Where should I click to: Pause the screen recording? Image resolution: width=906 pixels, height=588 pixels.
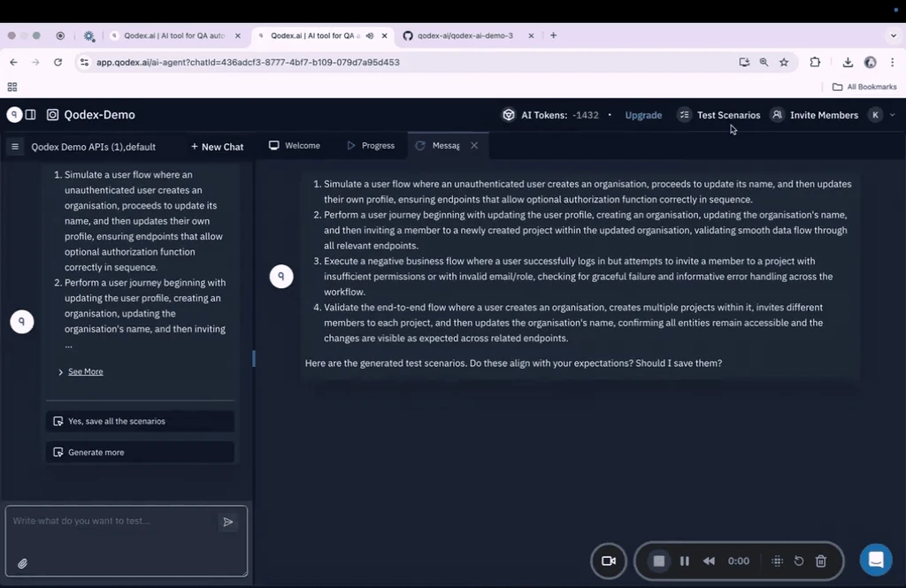(684, 561)
